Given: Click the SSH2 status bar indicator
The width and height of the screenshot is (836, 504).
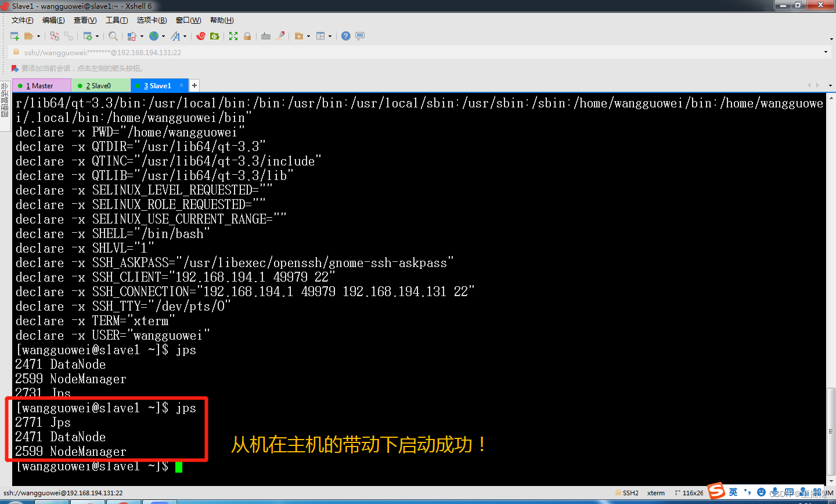Looking at the screenshot, I should tap(627, 493).
